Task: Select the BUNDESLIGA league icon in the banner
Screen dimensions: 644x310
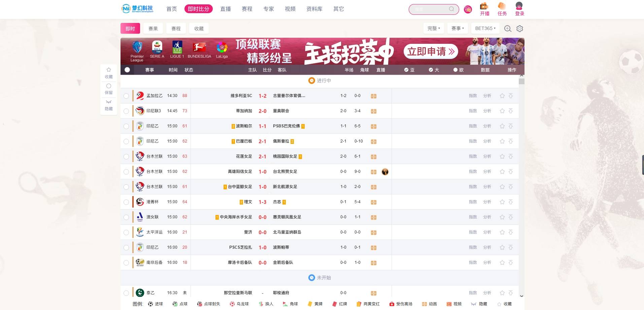Action: tap(200, 47)
